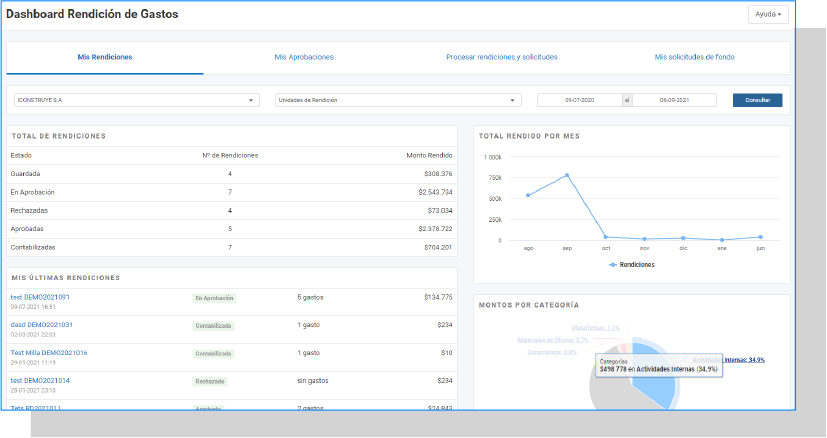Open rendición test DEMO2021091

(40, 297)
